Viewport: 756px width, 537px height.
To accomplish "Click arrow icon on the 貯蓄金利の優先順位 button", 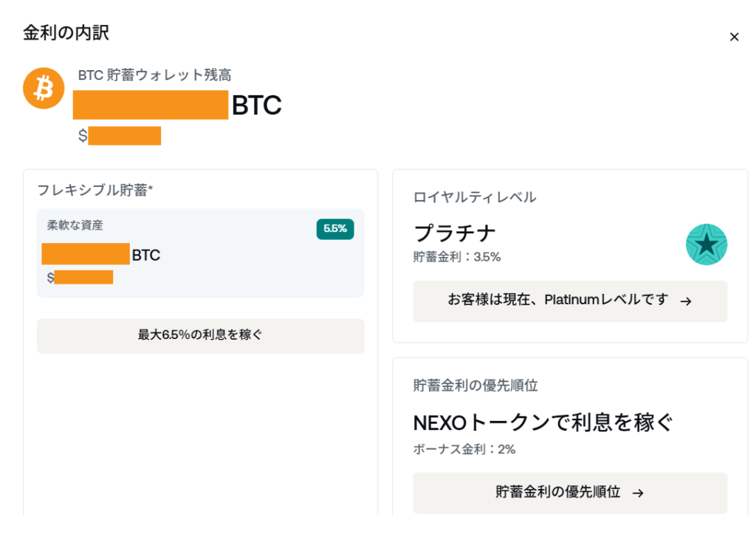I will point(639,493).
